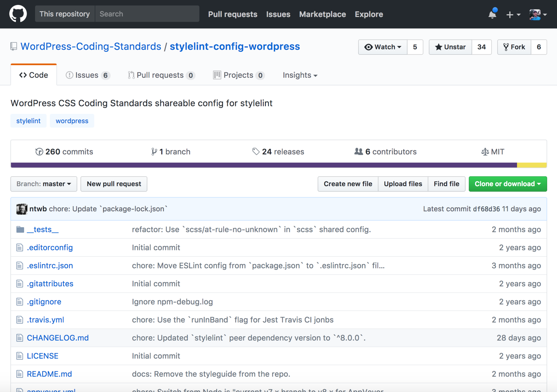Click the GitHub Octocat logo
The height and width of the screenshot is (392, 557).
[x=18, y=14]
